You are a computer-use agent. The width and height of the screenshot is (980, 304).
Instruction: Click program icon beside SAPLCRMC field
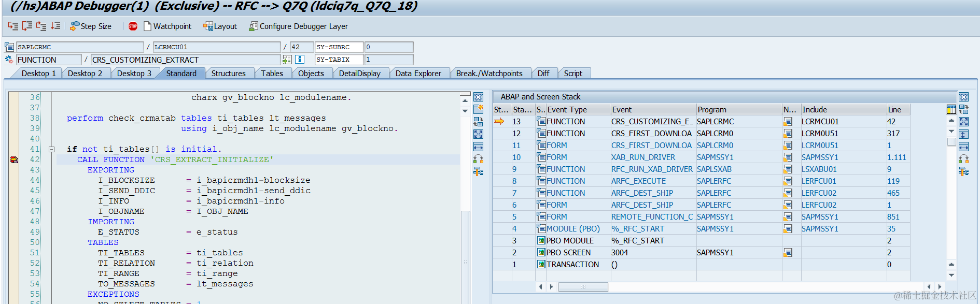tap(9, 47)
